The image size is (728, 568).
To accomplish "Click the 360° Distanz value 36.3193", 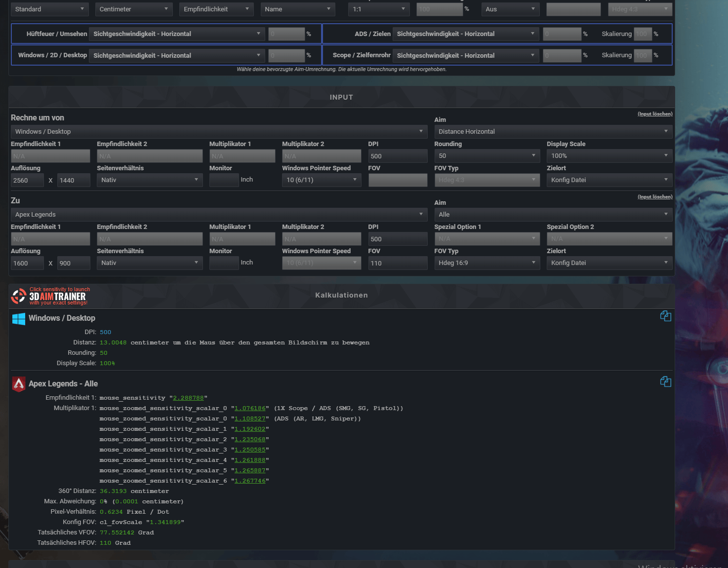I will (x=113, y=491).
